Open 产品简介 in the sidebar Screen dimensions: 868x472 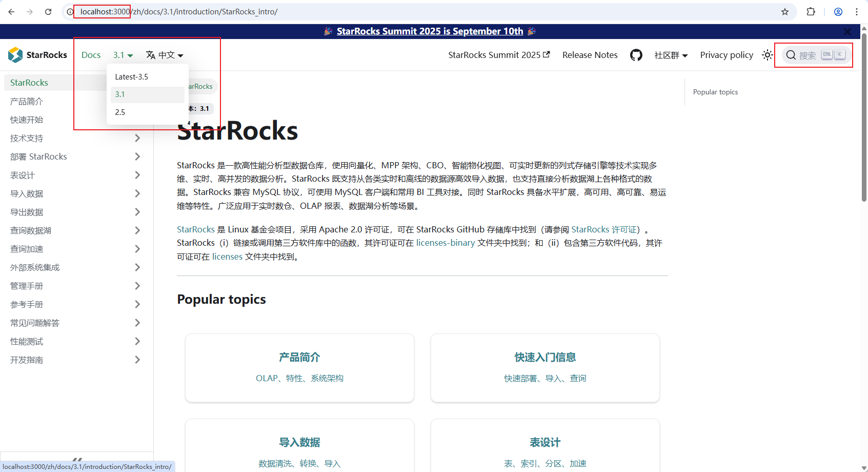27,102
